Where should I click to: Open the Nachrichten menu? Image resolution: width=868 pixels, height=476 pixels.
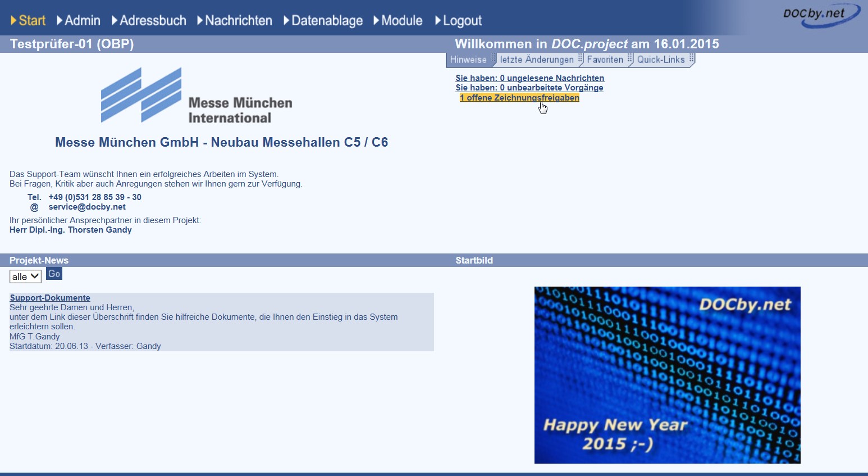point(235,21)
